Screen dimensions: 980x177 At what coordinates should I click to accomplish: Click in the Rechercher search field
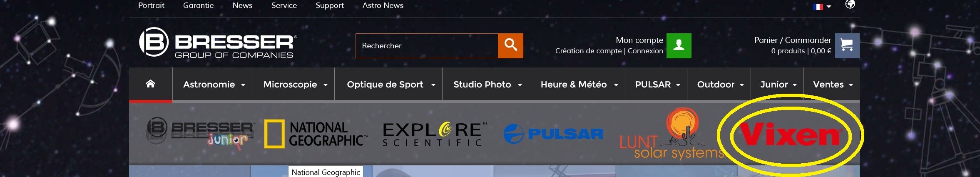click(x=427, y=46)
